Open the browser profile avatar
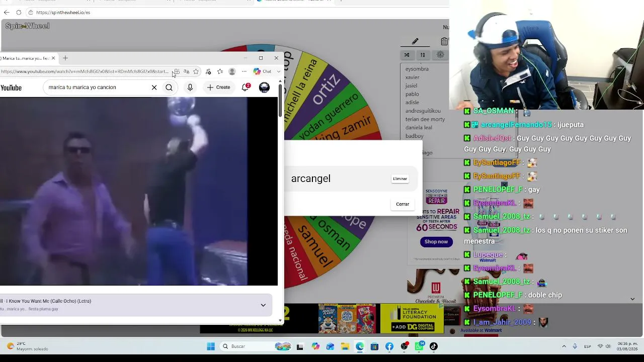This screenshot has height=362, width=644. (x=232, y=71)
